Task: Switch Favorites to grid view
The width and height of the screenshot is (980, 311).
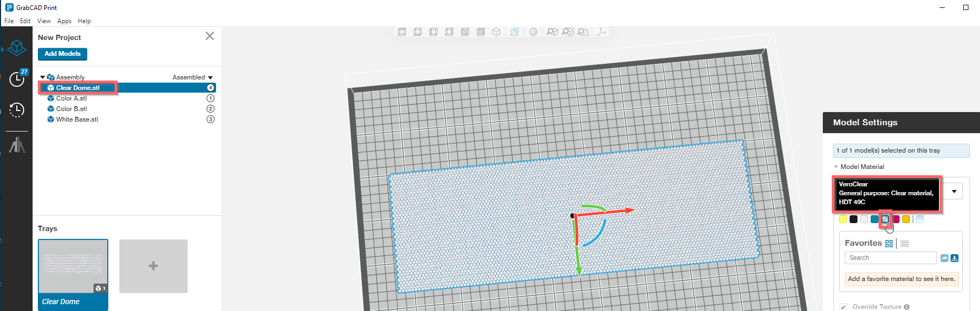Action: coord(889,244)
